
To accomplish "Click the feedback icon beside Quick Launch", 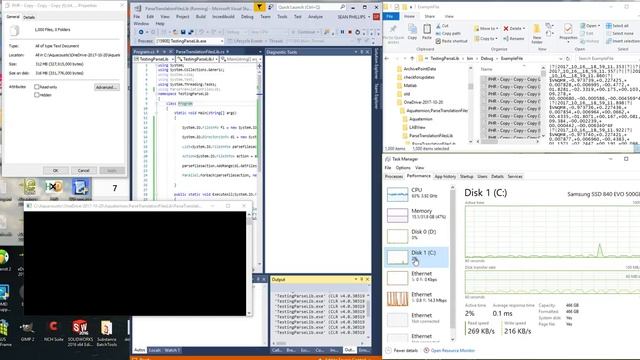I will pos(270,7).
